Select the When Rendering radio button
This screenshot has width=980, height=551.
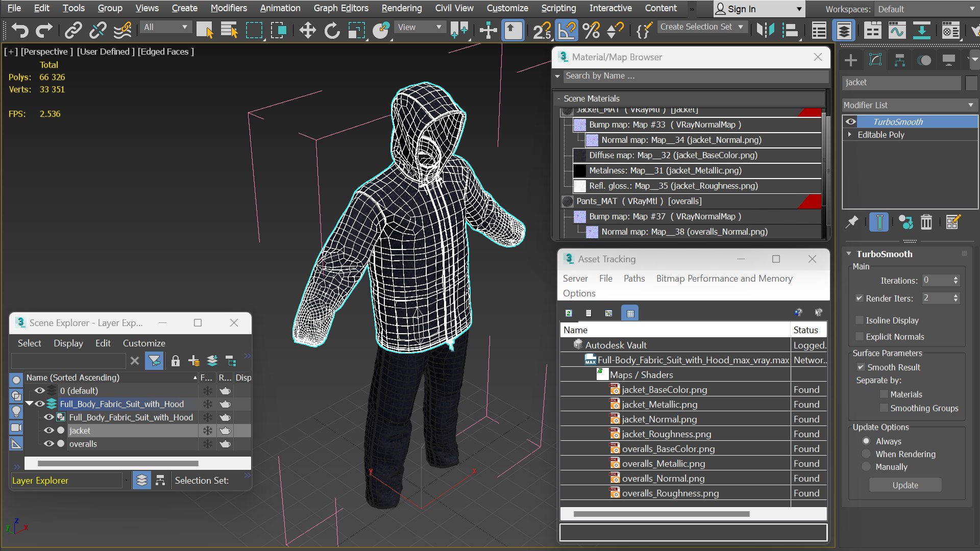click(x=866, y=454)
